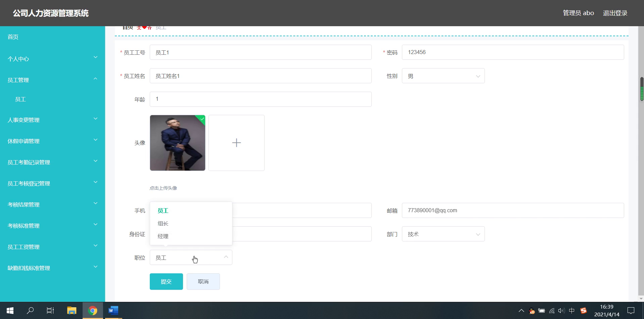Click the 中 IME language indicator

(572, 311)
